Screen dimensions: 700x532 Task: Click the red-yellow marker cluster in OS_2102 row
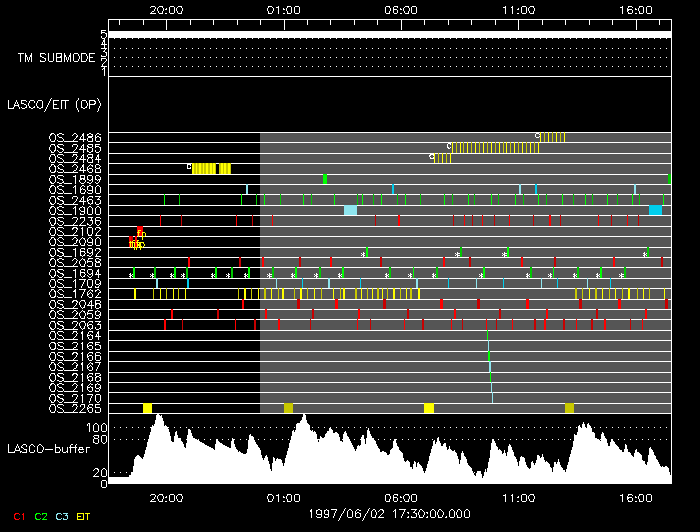[140, 231]
